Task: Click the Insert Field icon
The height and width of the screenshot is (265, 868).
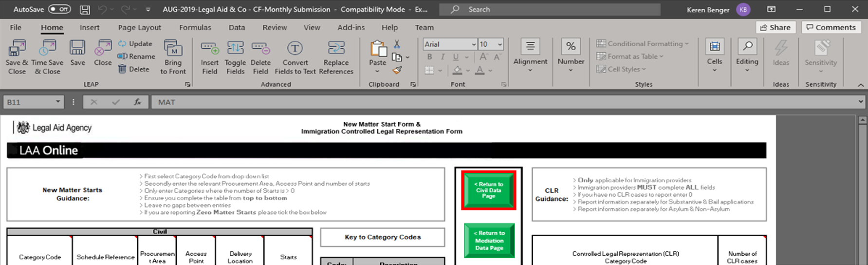Action: click(210, 49)
